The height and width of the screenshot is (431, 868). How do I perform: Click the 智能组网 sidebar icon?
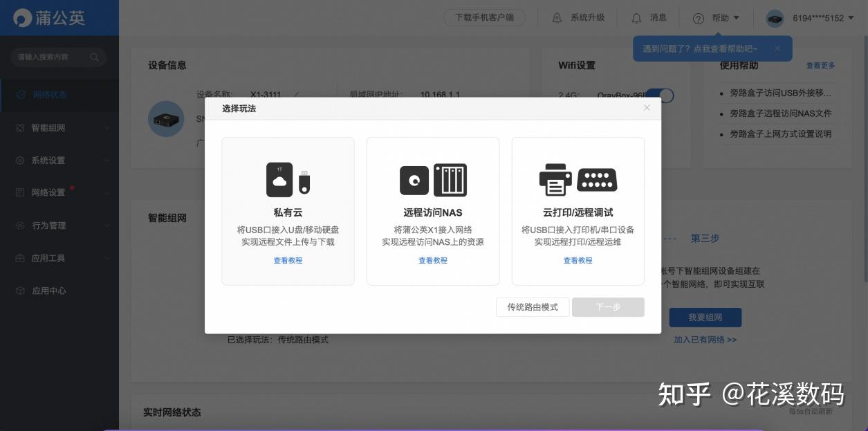[21, 128]
